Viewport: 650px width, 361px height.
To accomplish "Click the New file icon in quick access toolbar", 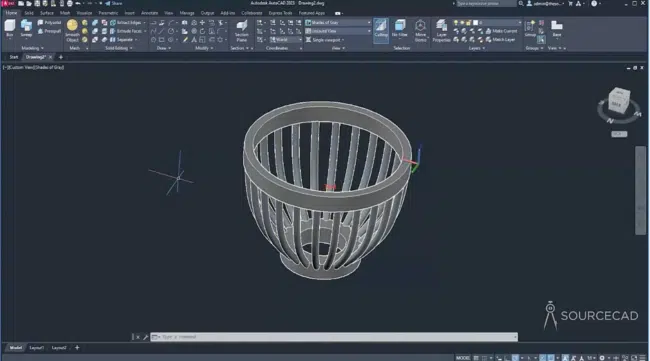I will point(21,3).
